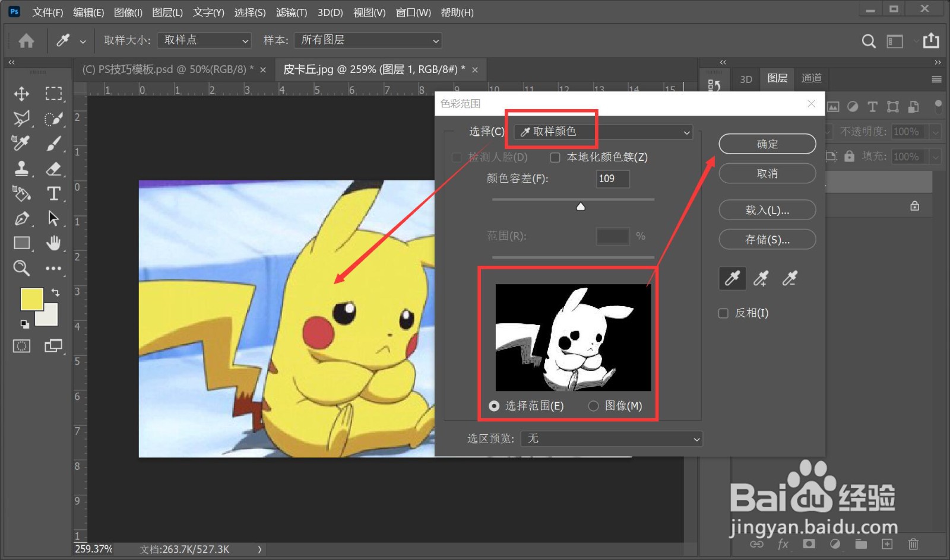950x560 pixels.
Task: Select the Brush tool
Action: [x=53, y=143]
